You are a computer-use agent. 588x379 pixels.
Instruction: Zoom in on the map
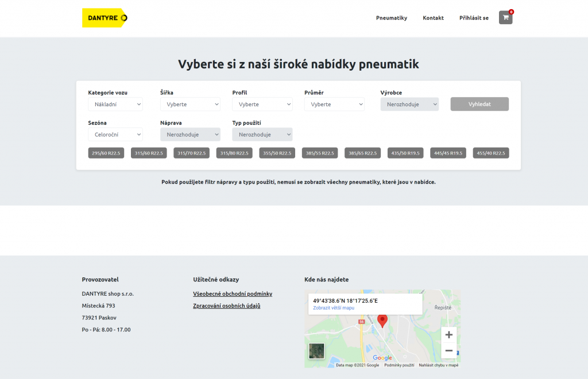(x=449, y=335)
